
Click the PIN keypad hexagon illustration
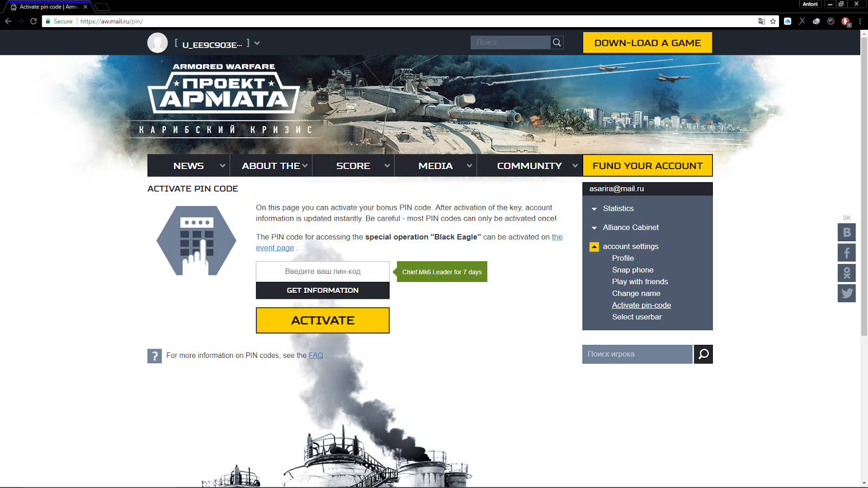click(196, 241)
